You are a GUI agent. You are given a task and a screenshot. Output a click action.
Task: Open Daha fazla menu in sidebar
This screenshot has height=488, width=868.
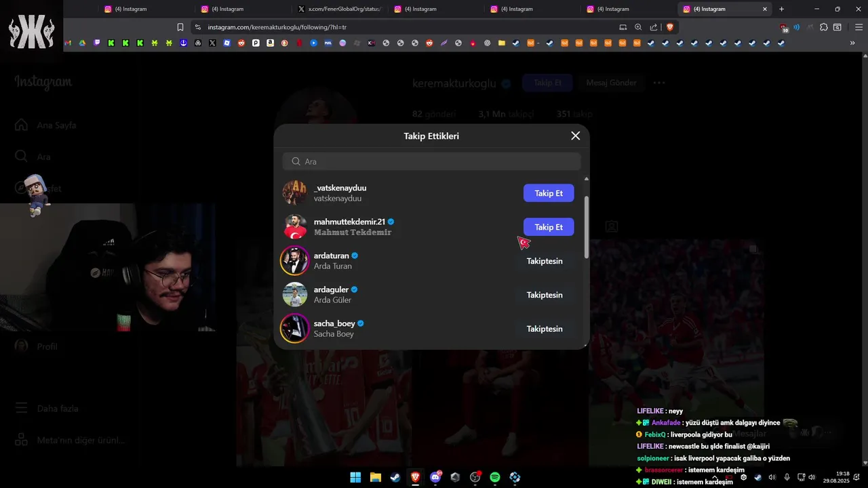click(x=46, y=409)
